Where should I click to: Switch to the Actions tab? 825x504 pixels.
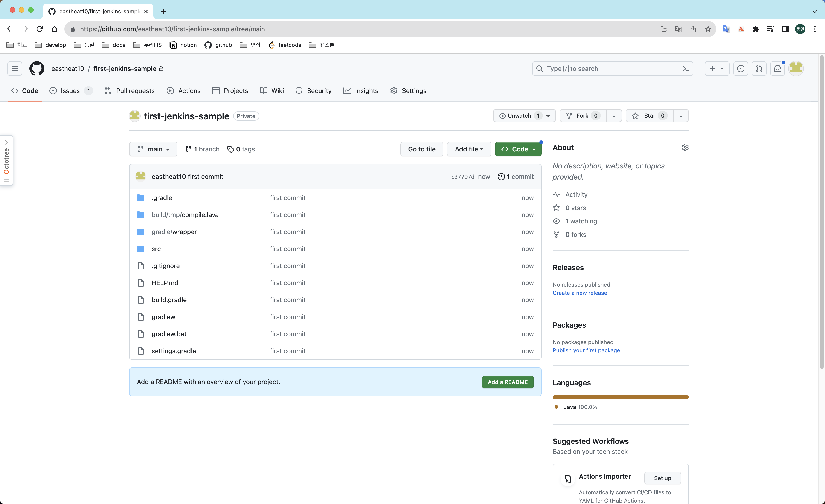[184, 91]
